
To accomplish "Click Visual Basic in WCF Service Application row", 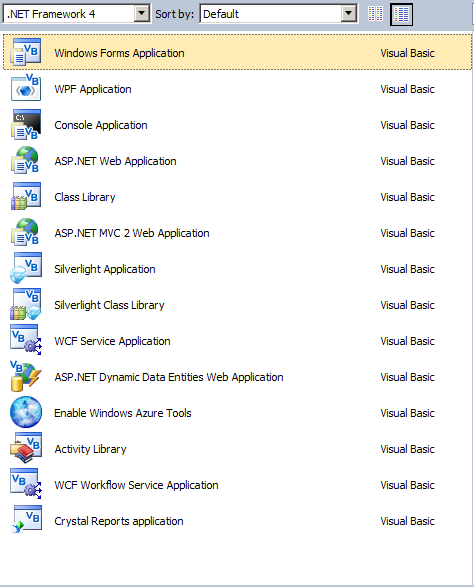I will coord(407,341).
